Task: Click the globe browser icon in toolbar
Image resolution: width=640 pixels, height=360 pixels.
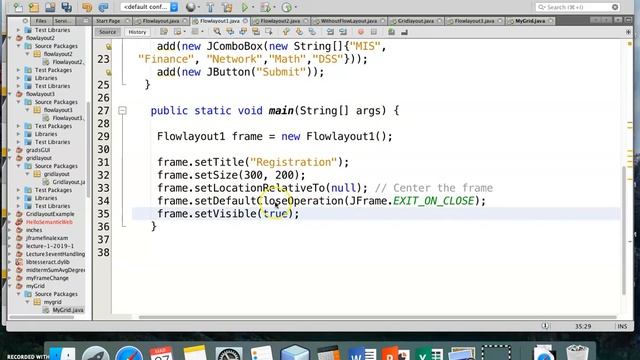Action: click(191, 7)
